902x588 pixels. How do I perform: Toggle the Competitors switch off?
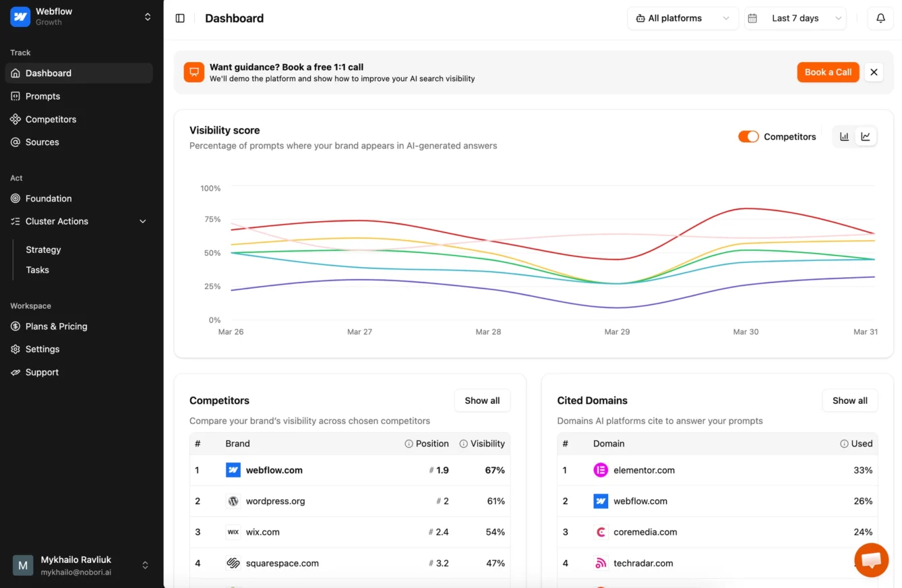[748, 137]
